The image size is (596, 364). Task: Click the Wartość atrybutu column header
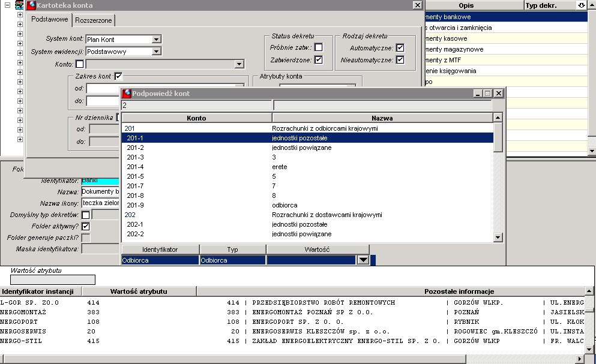pyautogui.click(x=139, y=291)
